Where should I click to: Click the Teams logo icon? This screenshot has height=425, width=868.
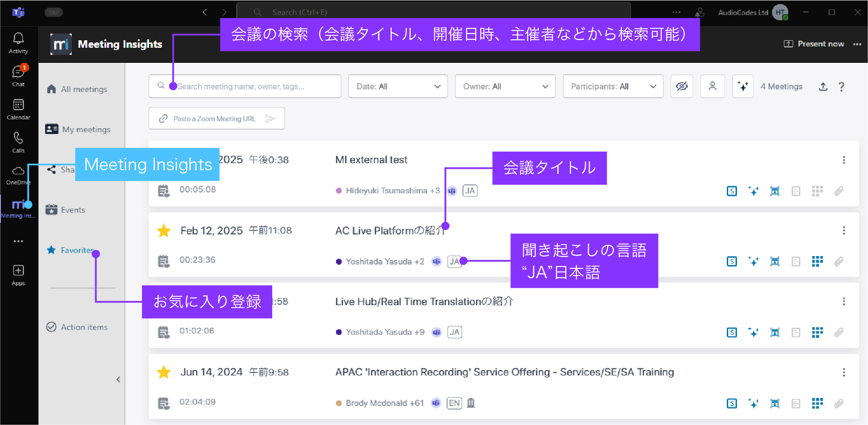(18, 12)
